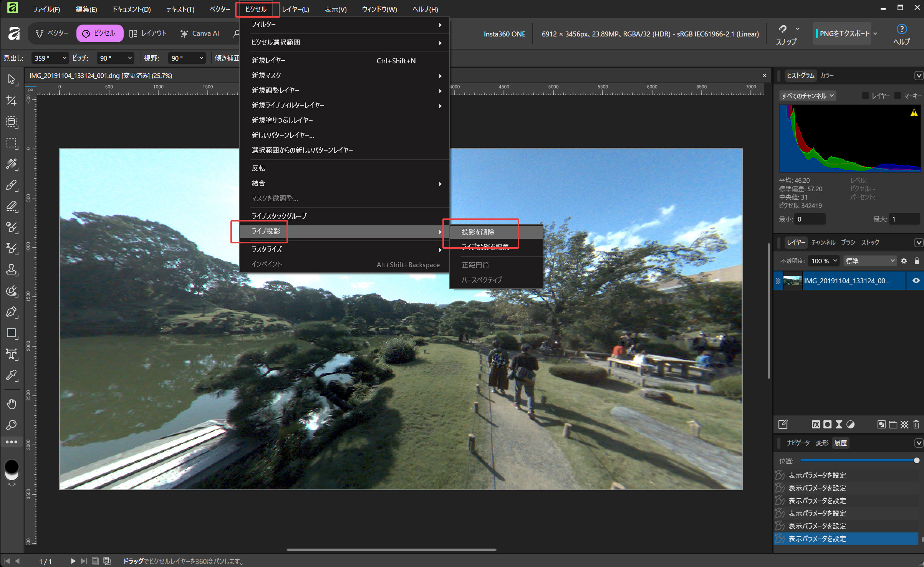This screenshot has height=567, width=924.
Task: Select the Zoom magnifier tool
Action: coord(12,425)
